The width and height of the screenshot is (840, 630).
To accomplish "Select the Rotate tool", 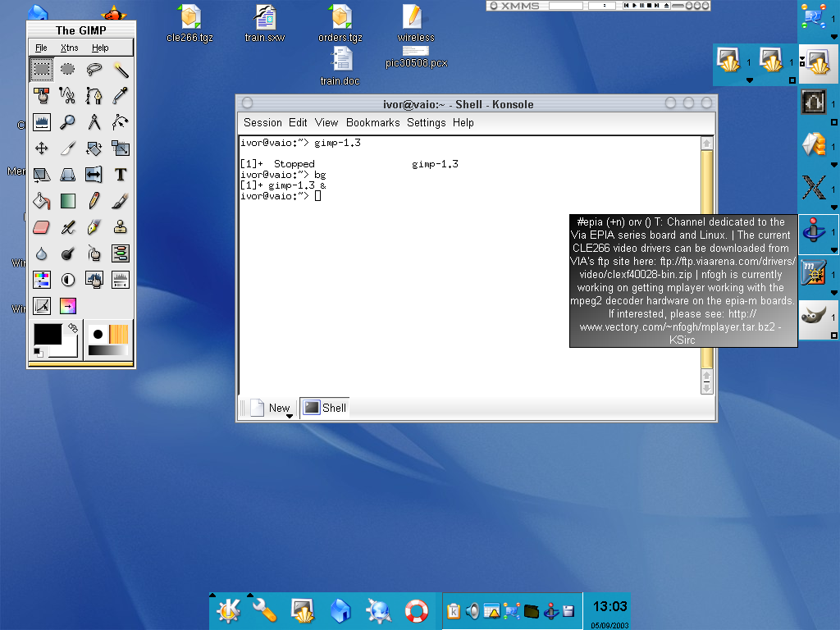I will tap(94, 148).
